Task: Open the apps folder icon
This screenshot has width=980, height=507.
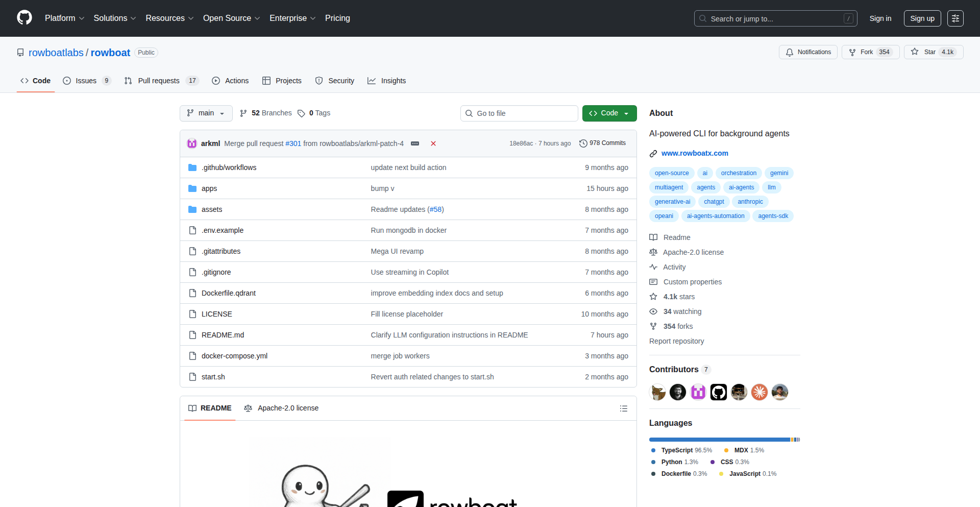Action: pyautogui.click(x=192, y=188)
